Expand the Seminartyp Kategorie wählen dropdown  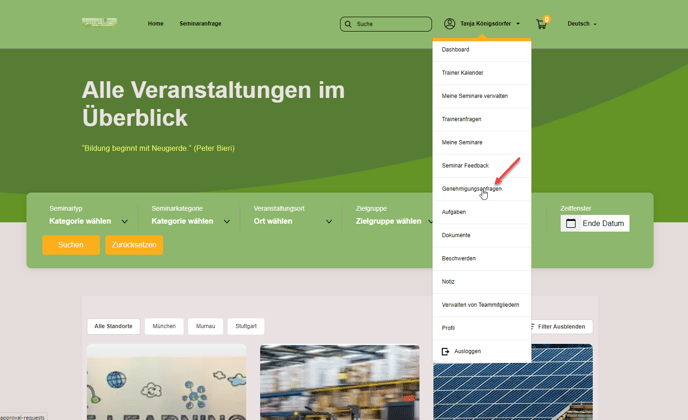coord(88,221)
